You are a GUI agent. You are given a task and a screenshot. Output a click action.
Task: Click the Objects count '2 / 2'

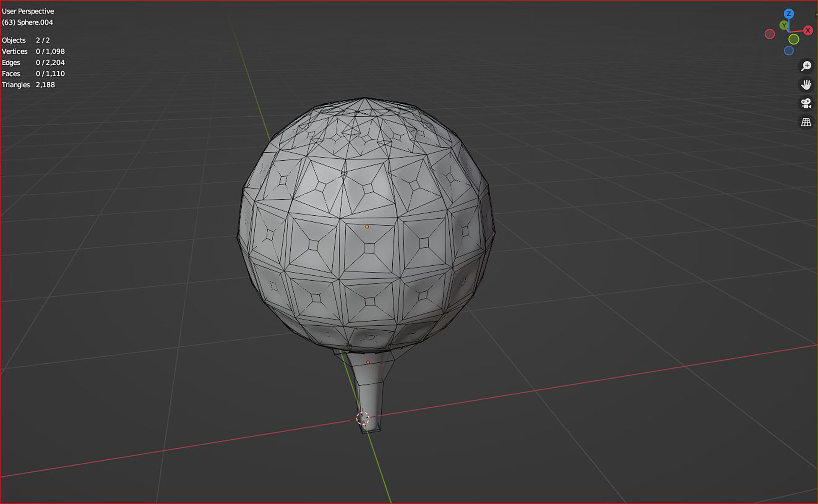click(x=43, y=40)
